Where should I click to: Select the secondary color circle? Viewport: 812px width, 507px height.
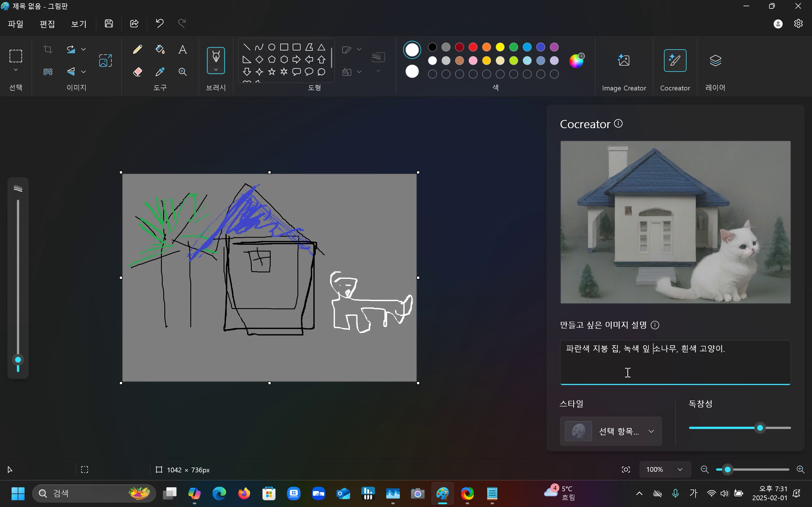(412, 72)
